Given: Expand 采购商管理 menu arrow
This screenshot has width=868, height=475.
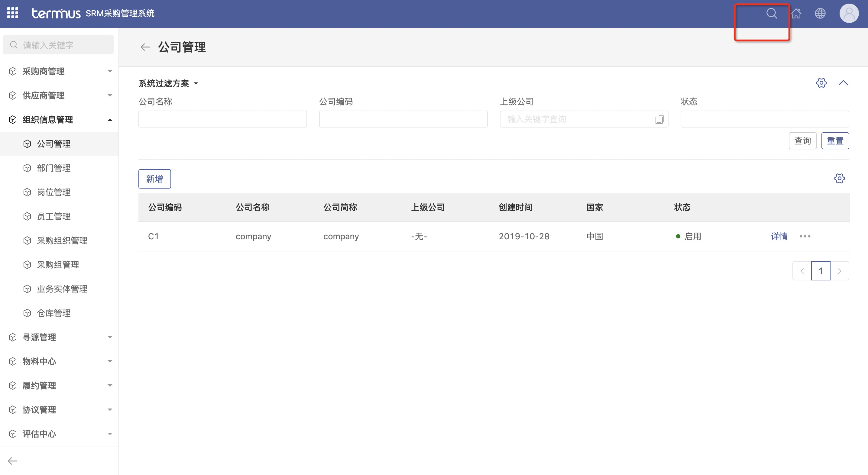Looking at the screenshot, I should 110,71.
